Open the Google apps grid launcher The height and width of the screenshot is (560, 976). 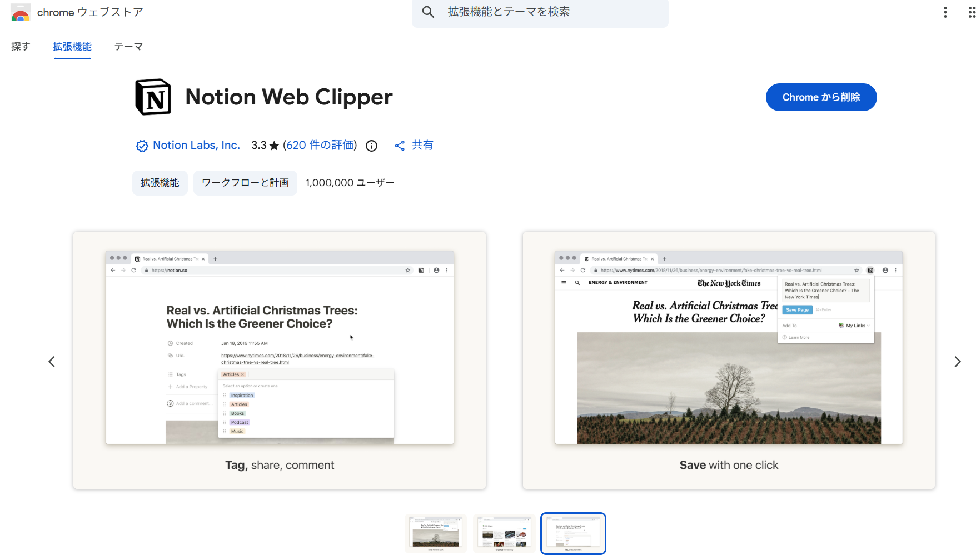click(971, 12)
